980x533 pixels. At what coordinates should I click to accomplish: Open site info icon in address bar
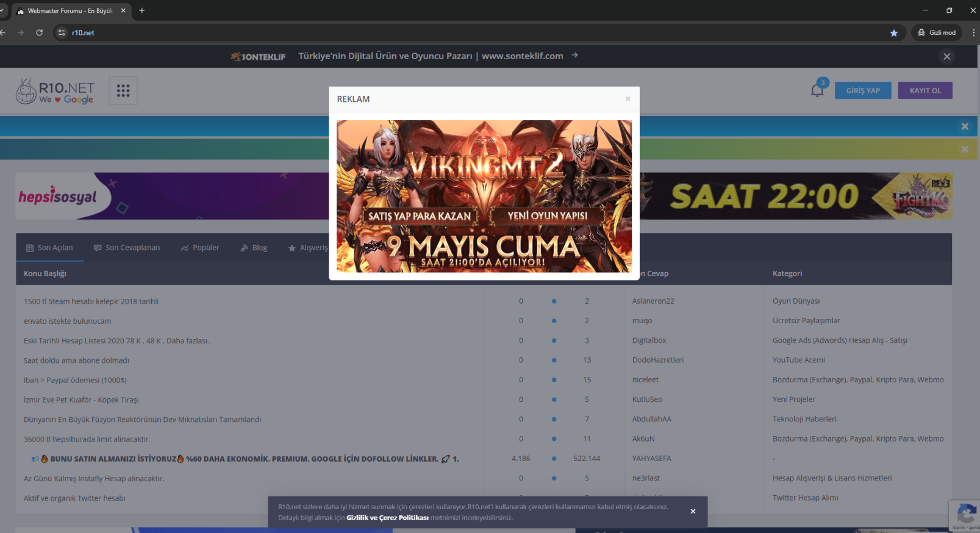pos(62,33)
